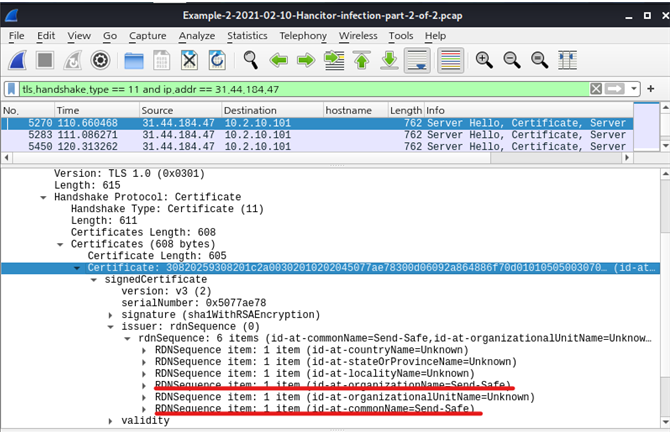Zoom out on packet text
This screenshot has height=432, width=671.
[x=512, y=60]
